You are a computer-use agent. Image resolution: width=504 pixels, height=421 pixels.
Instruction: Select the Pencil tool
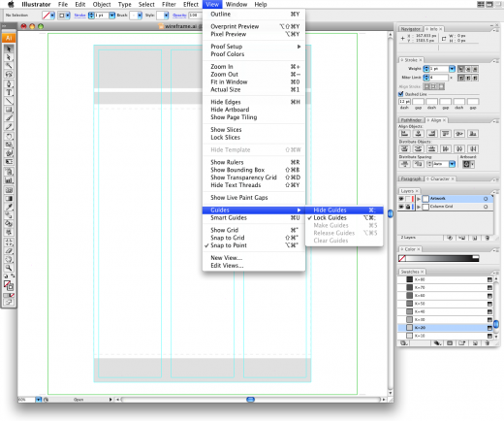tap(9, 126)
